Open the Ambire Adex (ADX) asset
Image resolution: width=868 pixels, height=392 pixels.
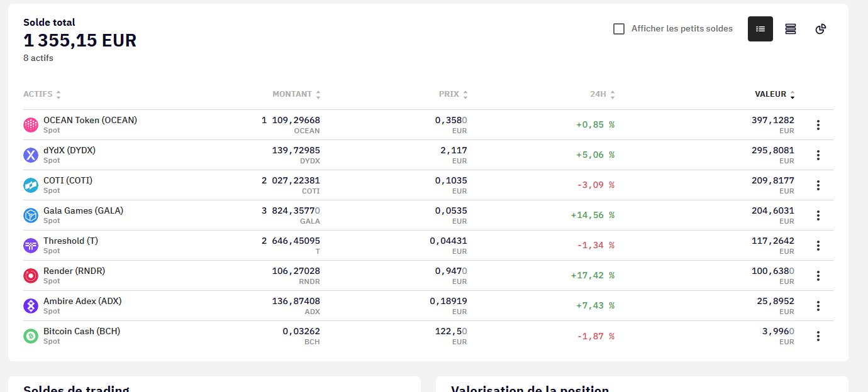(82, 301)
